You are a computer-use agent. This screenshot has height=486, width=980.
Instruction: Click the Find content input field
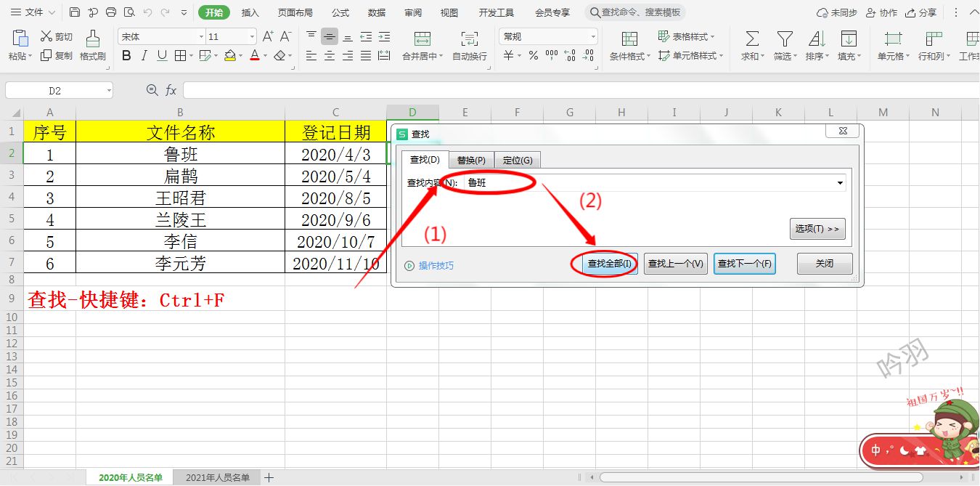655,183
